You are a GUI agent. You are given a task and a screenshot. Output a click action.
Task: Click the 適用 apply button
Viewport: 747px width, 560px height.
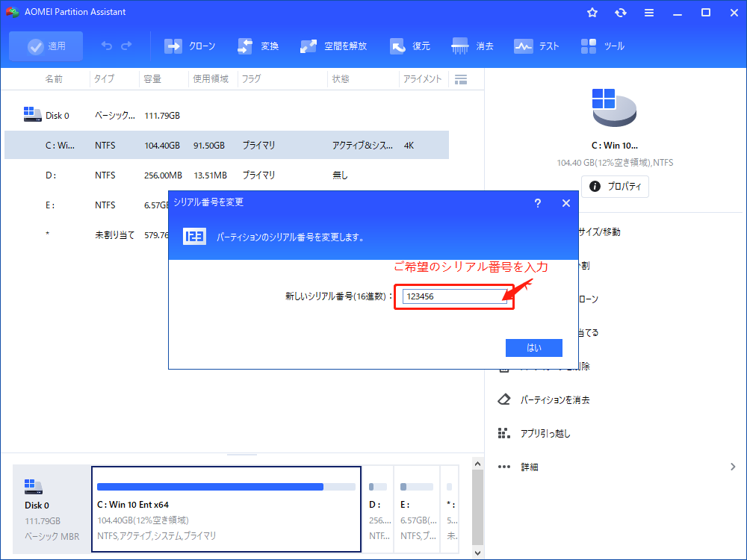[x=46, y=46]
